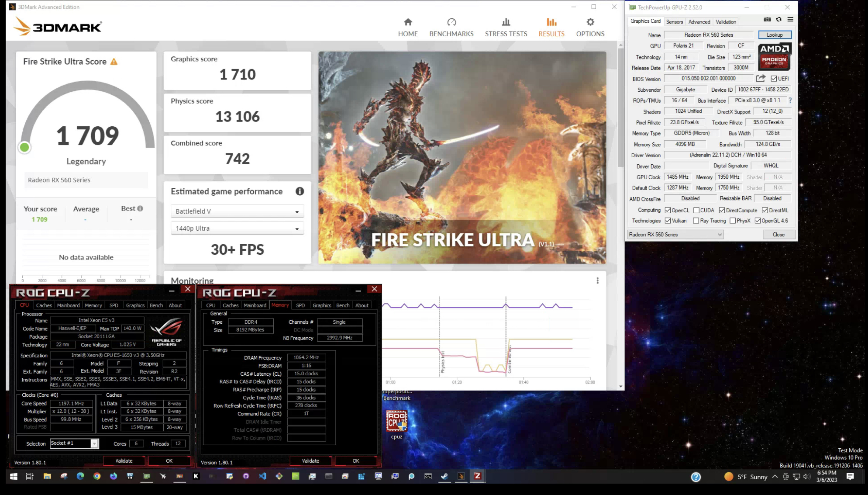The image size is (868, 495).
Task: Click the Lookup button in GPU-Z
Action: 774,35
